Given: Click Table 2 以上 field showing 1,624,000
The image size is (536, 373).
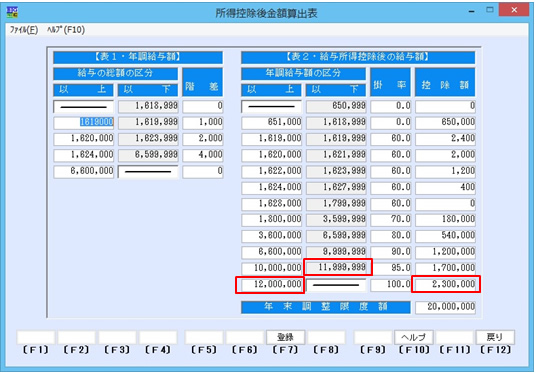Looking at the screenshot, I should click(271, 187).
